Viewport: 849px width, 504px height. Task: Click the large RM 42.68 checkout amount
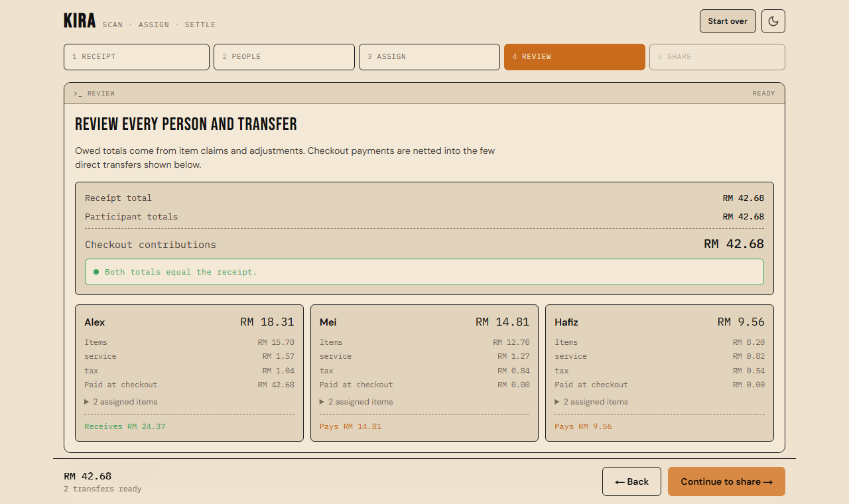point(734,244)
